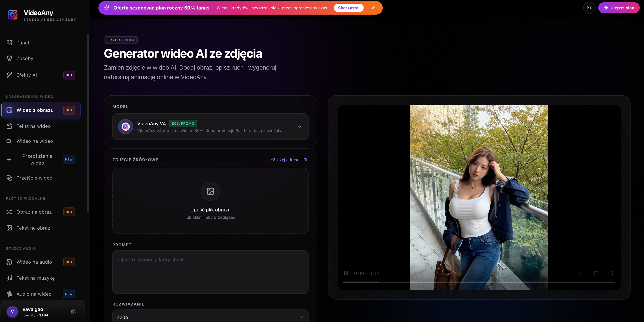Open video player more options menu
644x322 pixels.
(x=612, y=273)
